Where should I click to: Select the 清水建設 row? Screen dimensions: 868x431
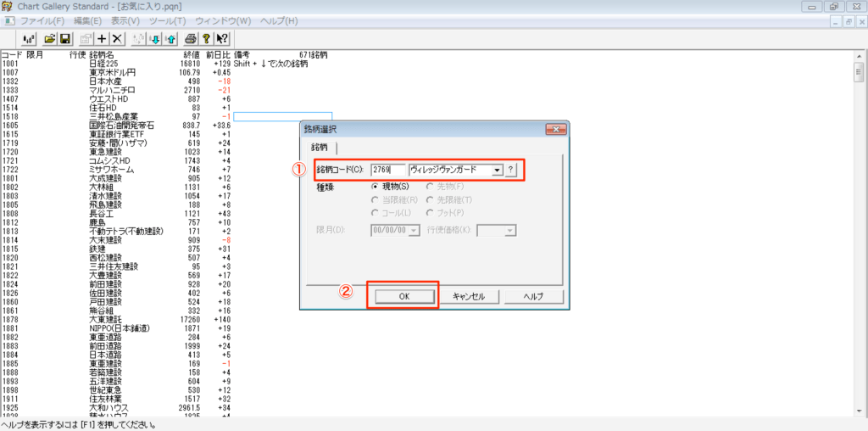pyautogui.click(x=116, y=196)
